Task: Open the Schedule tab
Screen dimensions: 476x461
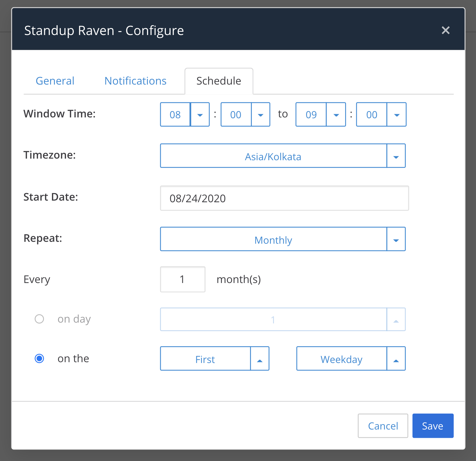Action: (x=219, y=81)
